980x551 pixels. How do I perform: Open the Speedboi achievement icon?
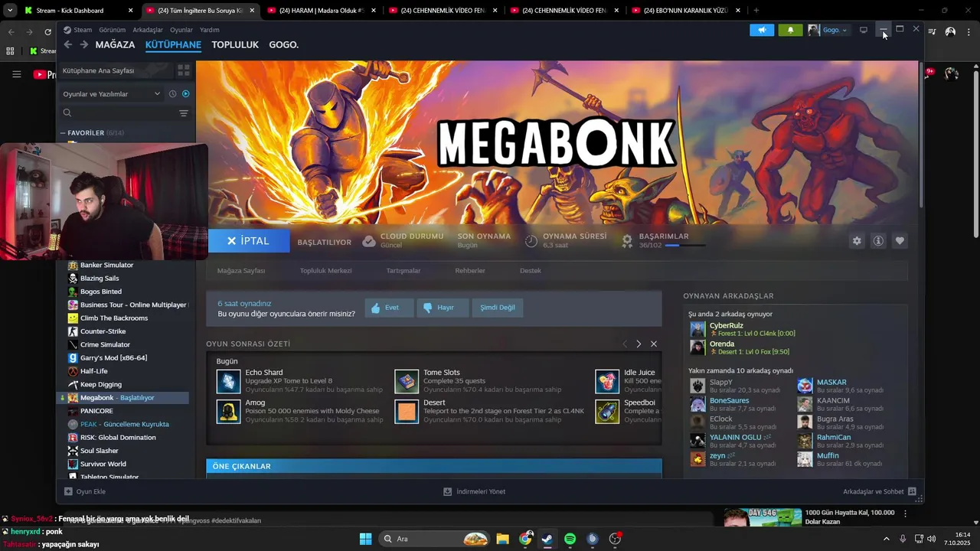coord(607,412)
